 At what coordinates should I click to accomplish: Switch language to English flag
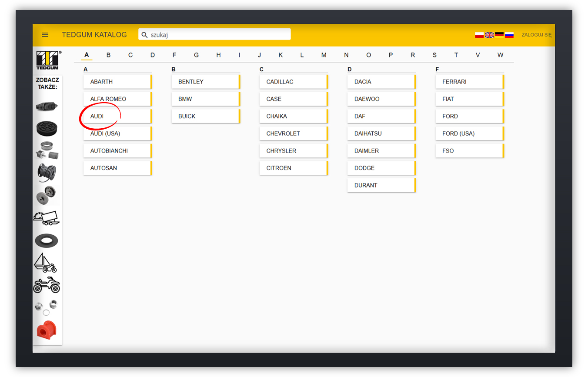pos(489,35)
